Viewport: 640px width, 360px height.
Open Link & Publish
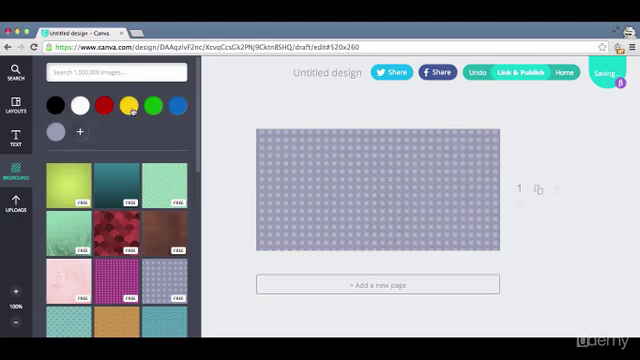pos(520,73)
